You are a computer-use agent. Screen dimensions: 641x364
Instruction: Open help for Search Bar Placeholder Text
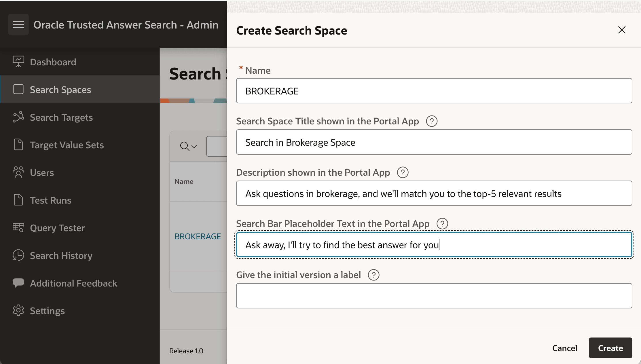(x=442, y=223)
